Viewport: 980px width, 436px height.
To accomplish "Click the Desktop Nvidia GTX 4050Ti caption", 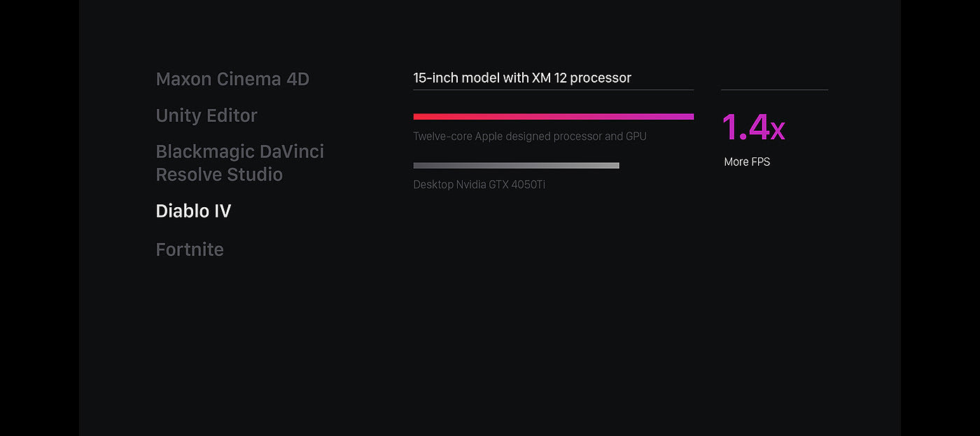I will pyautogui.click(x=479, y=185).
